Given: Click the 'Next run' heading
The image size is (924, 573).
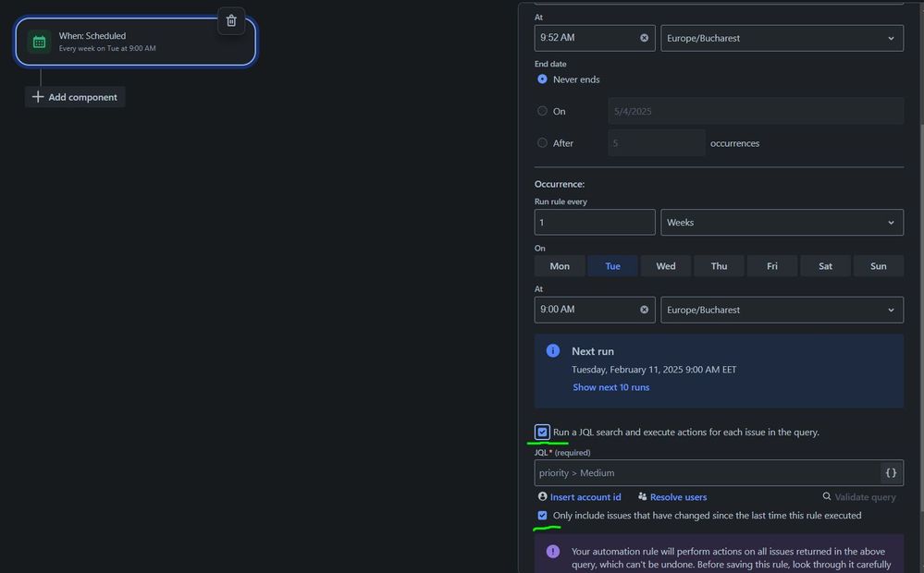Looking at the screenshot, I should [592, 351].
